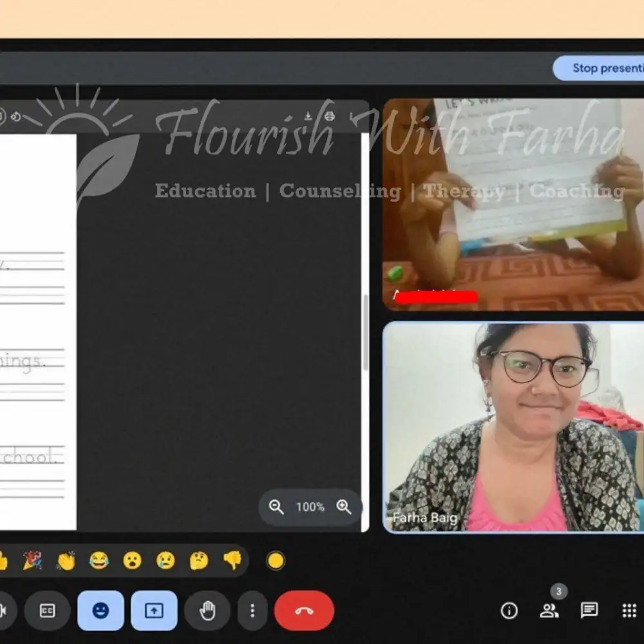Open meeting details info icon
Image resolution: width=644 pixels, height=644 pixels.
[509, 611]
